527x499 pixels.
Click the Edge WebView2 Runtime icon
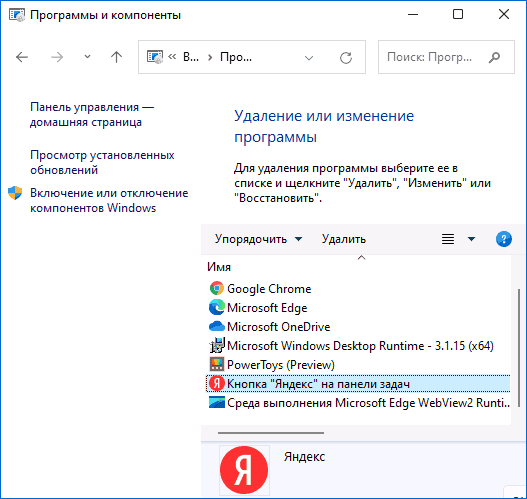(x=217, y=403)
